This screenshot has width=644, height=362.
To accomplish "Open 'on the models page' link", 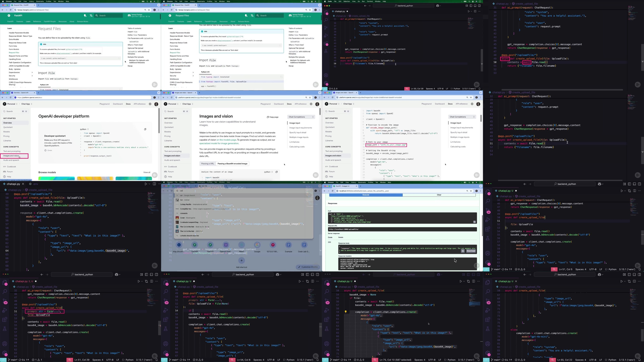I will [226, 140].
